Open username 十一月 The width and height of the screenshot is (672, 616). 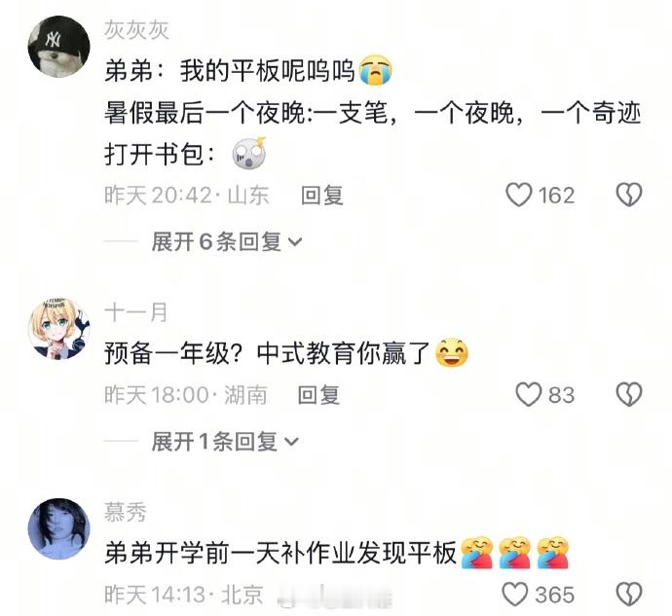135,311
